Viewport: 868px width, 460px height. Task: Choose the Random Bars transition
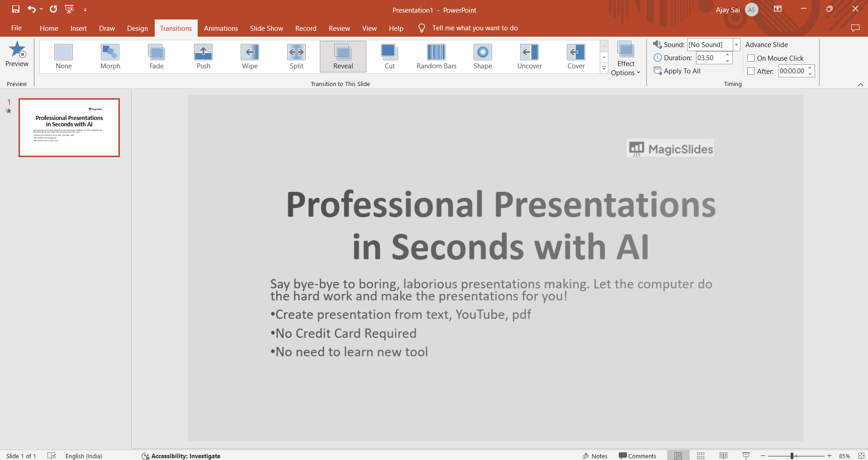point(436,53)
